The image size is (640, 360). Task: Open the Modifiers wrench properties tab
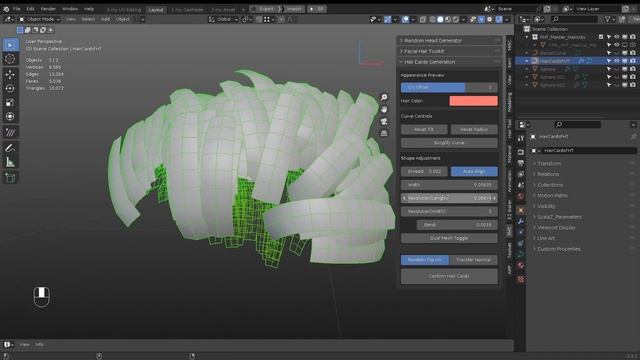(x=521, y=221)
